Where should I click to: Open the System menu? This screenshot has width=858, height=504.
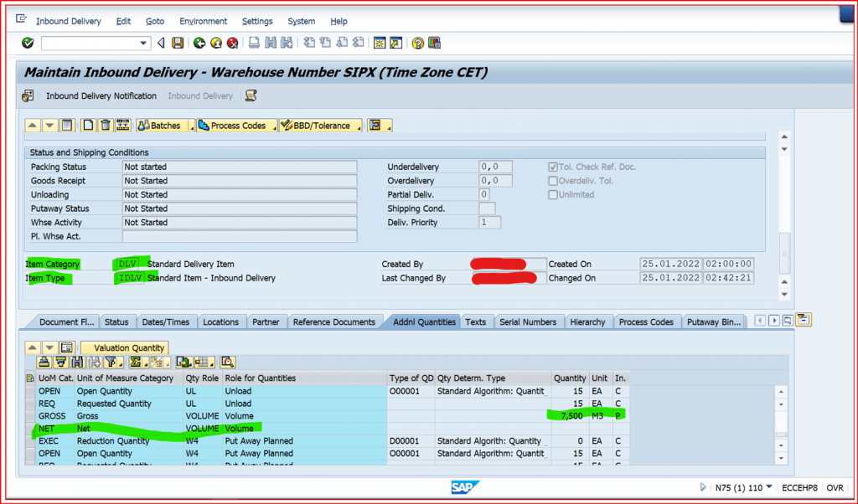pyautogui.click(x=301, y=21)
